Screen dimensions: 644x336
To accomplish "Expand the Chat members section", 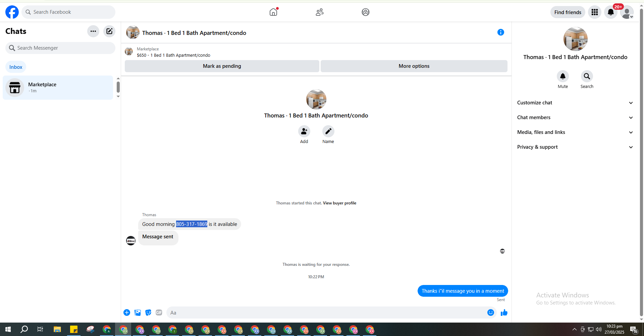I will tap(575, 117).
